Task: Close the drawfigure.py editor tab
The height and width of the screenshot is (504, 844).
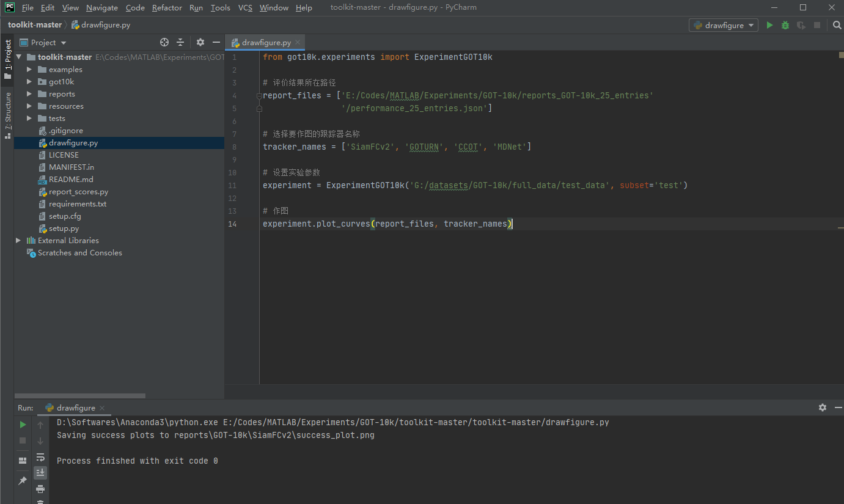Action: (298, 43)
